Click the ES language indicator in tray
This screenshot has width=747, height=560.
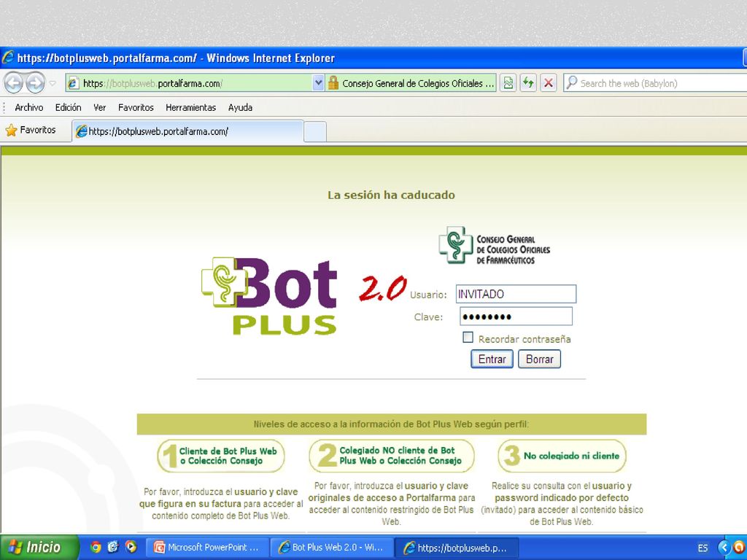coord(703,548)
